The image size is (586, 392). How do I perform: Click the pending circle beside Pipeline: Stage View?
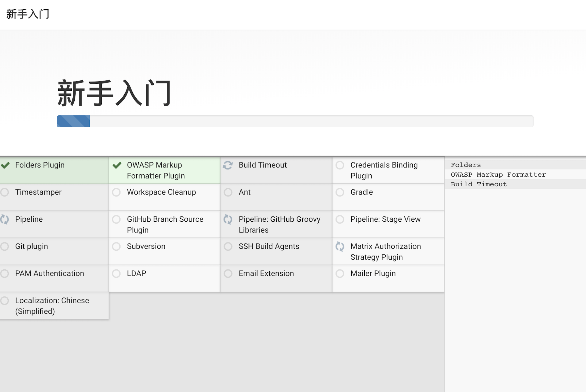tap(340, 219)
